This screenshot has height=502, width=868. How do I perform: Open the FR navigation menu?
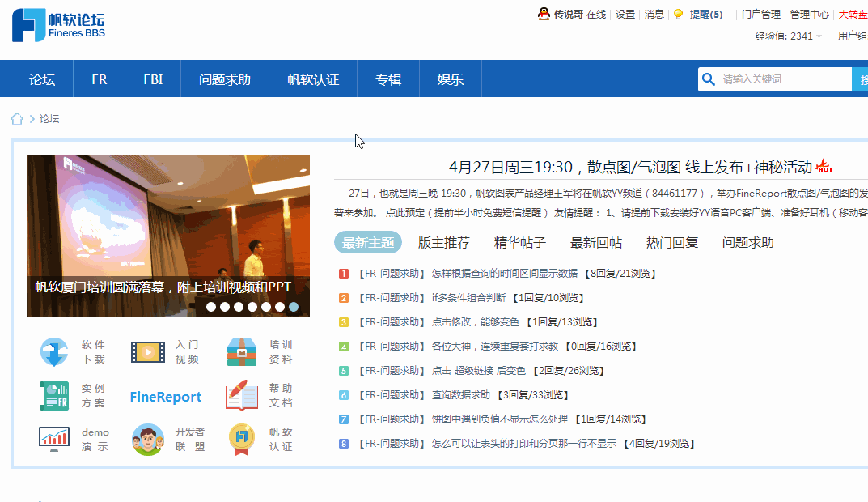[99, 79]
